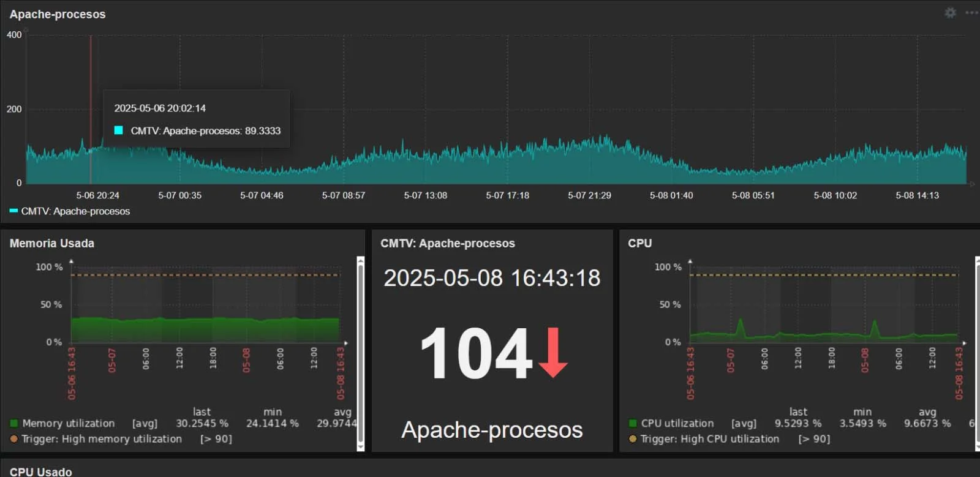The image size is (980, 477).
Task: Click the Memoria Usada widget title
Action: 52,243
